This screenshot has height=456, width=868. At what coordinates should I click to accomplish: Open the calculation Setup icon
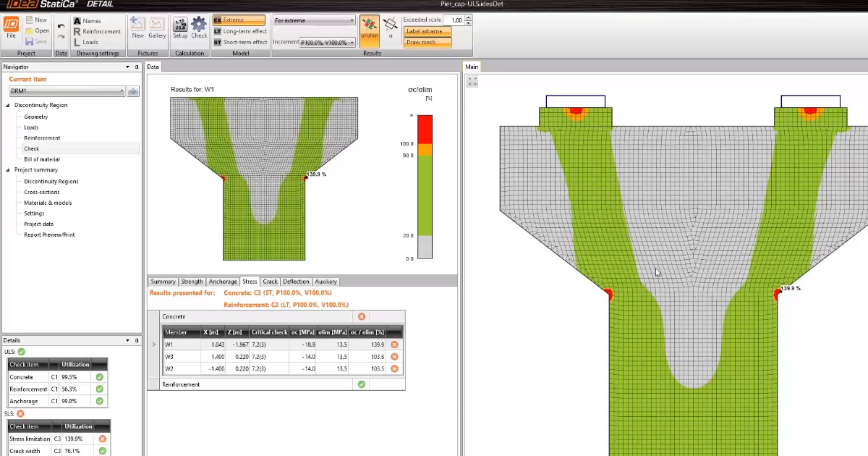(180, 27)
